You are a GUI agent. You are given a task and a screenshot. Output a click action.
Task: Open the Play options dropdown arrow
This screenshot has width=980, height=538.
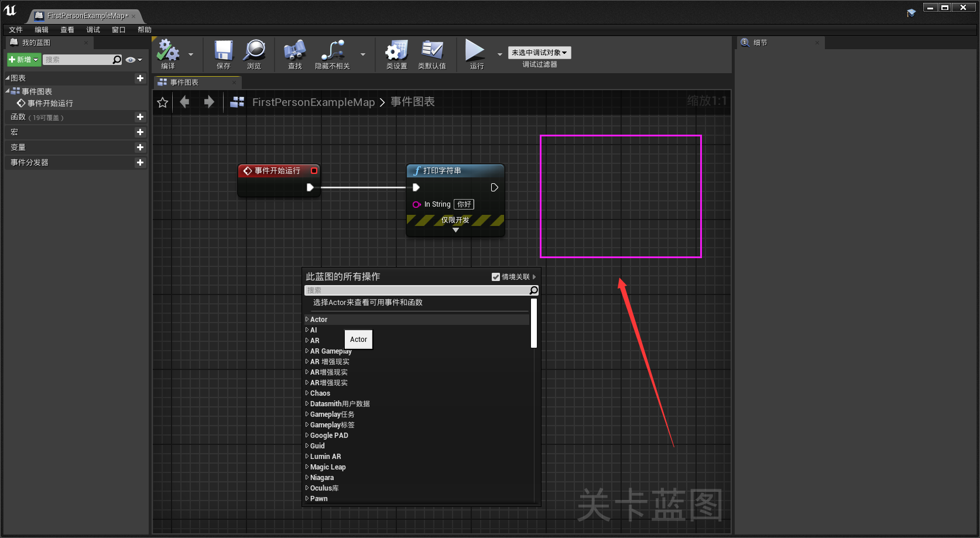(500, 54)
